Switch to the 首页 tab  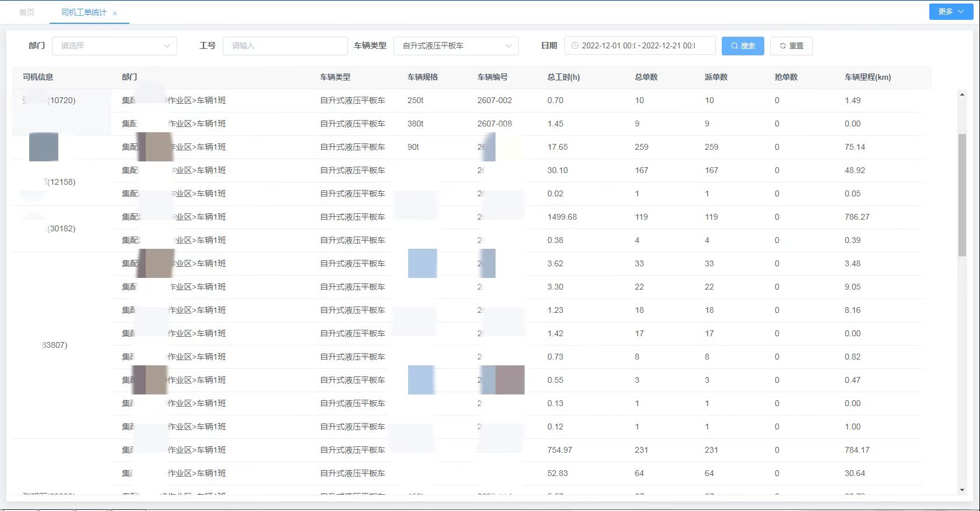(27, 12)
